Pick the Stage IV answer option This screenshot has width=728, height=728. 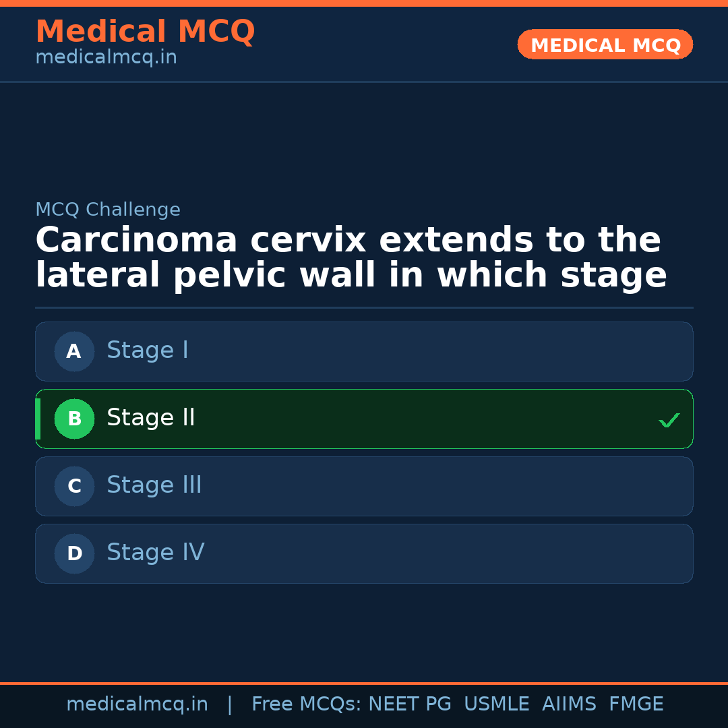tap(364, 553)
